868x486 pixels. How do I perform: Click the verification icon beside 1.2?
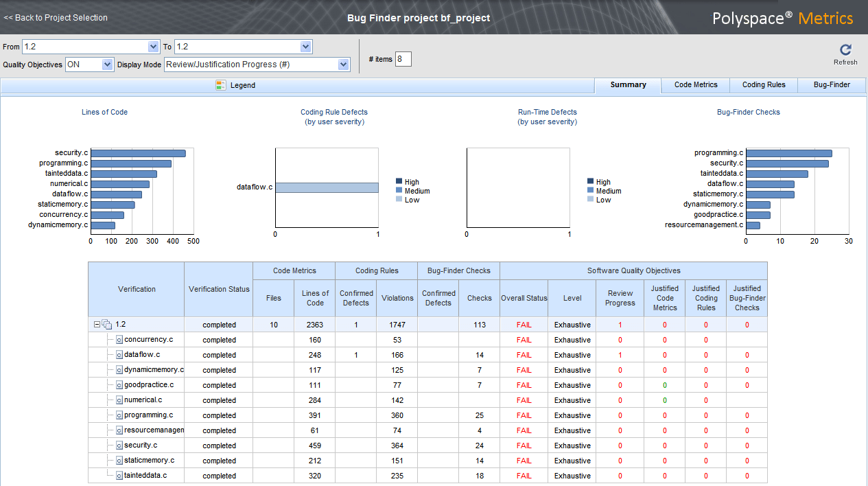coord(107,325)
